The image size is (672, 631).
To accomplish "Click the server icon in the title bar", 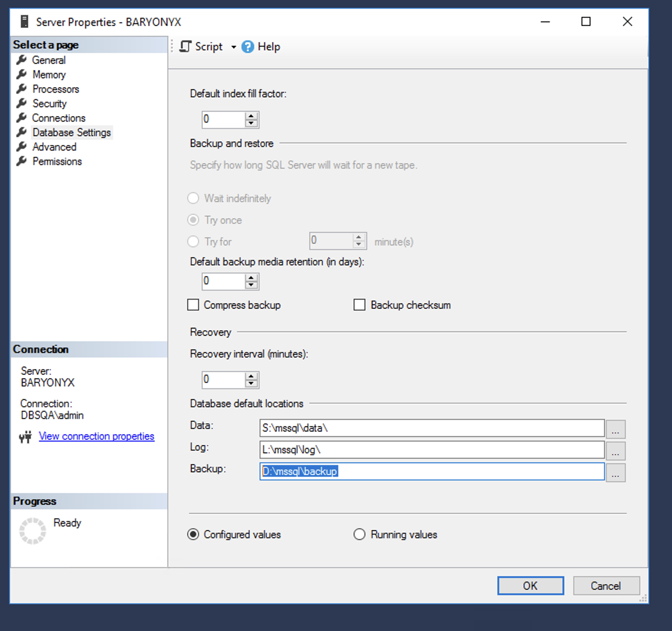I will (x=24, y=21).
